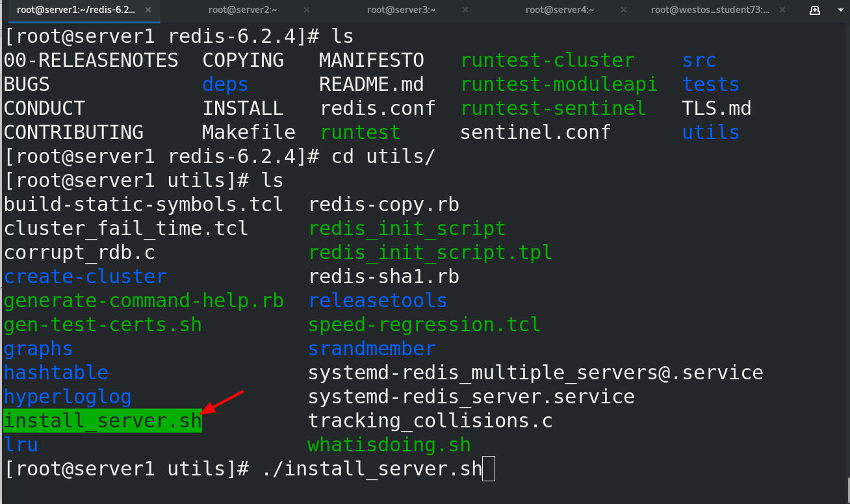The width and height of the screenshot is (850, 504).
Task: Click the Makefile file name
Action: click(249, 132)
